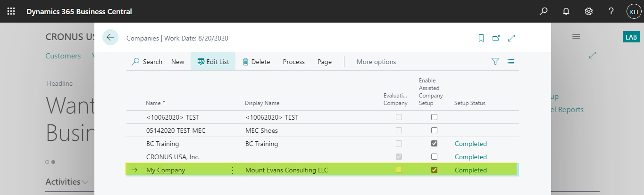Go back with the Companies back arrow
Viewport: 644px width, 195px height.
[110, 38]
